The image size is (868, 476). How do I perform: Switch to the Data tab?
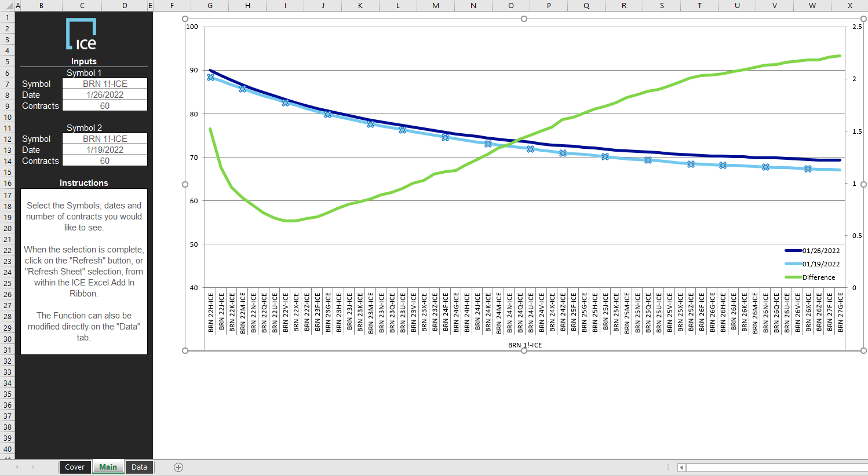pyautogui.click(x=138, y=467)
